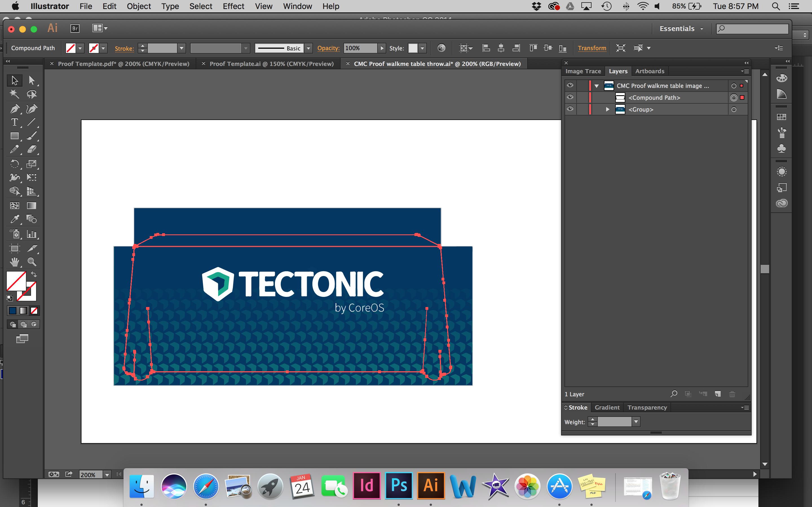
Task: Select the Rectangle tool
Action: coord(15,136)
